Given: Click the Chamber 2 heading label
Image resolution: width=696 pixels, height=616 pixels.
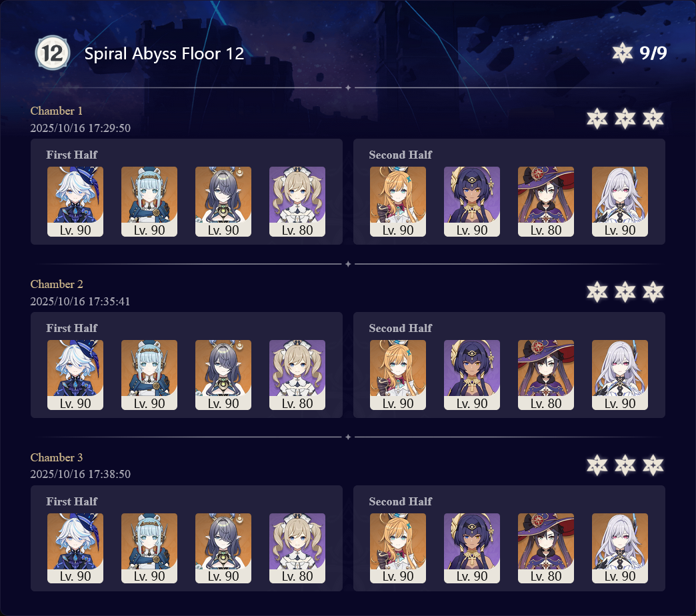Looking at the screenshot, I should (57, 284).
